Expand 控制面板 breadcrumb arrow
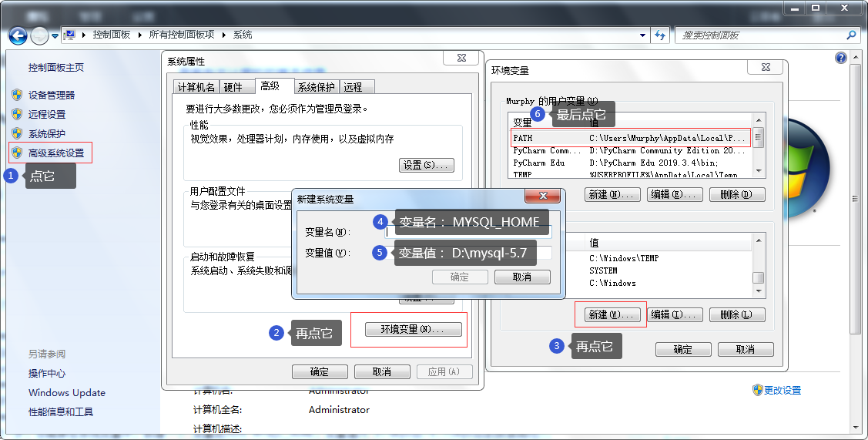The height and width of the screenshot is (440, 868). point(139,35)
